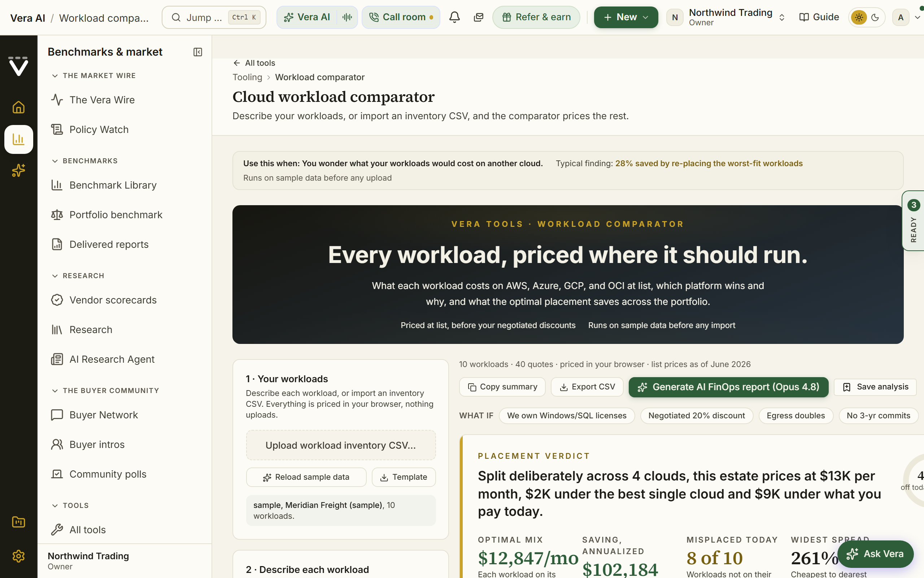
Task: Open the Home icon in the left rail
Action: (18, 107)
